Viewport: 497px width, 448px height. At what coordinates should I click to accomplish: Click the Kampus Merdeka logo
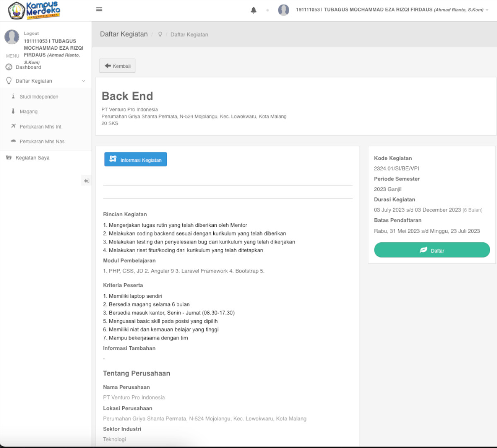(x=34, y=10)
